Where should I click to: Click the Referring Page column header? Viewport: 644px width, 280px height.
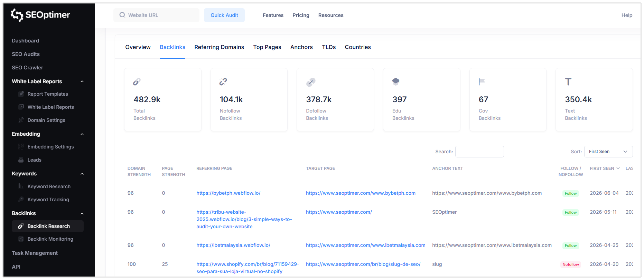214,168
